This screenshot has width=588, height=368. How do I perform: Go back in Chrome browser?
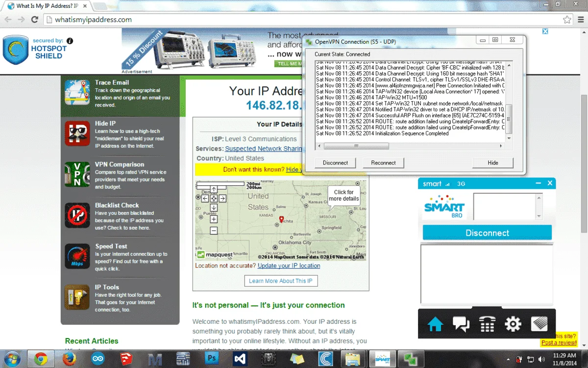click(x=8, y=20)
